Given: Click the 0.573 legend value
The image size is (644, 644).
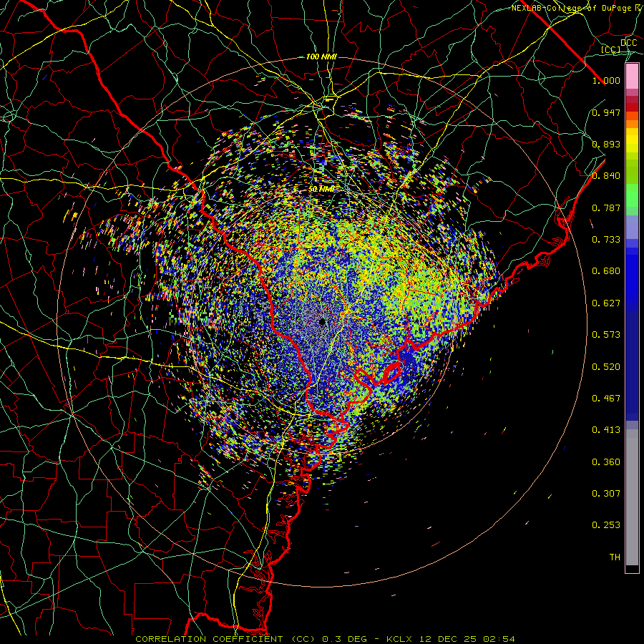Looking at the screenshot, I should tap(606, 335).
